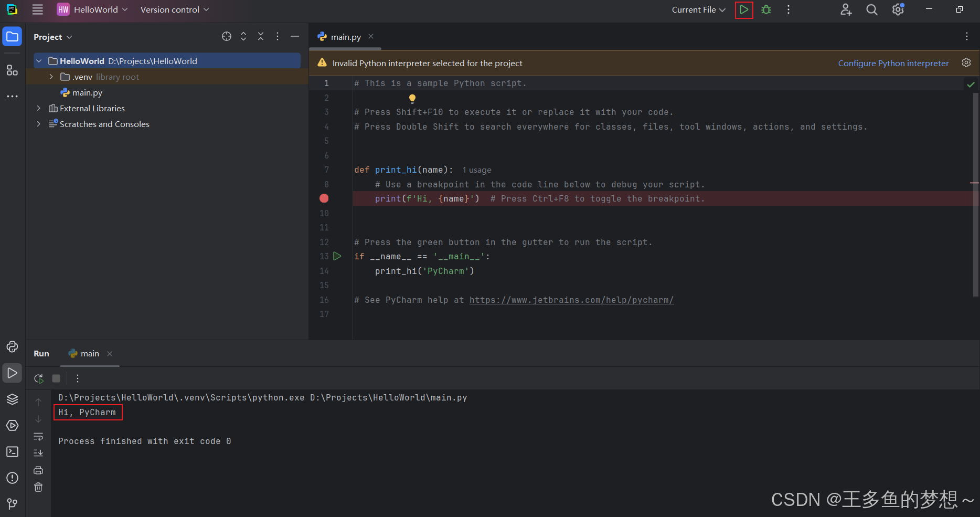The height and width of the screenshot is (517, 980).
Task: Expand External Libraries node
Action: [39, 109]
